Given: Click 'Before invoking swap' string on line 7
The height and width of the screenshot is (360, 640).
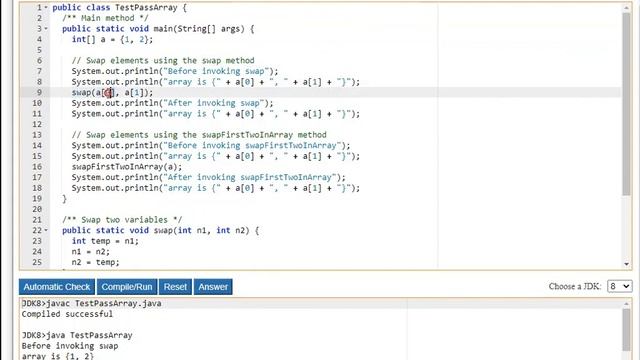Looking at the screenshot, I should 216,71.
